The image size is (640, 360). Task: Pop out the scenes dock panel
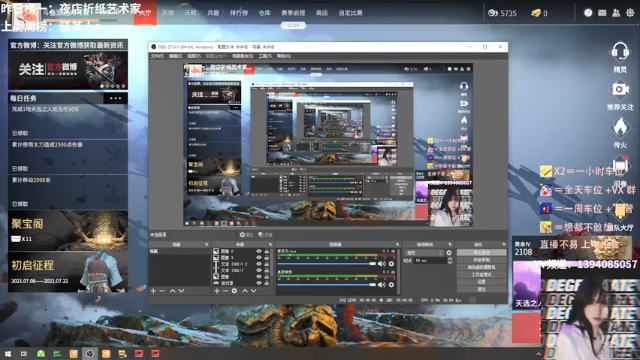[x=206, y=244]
